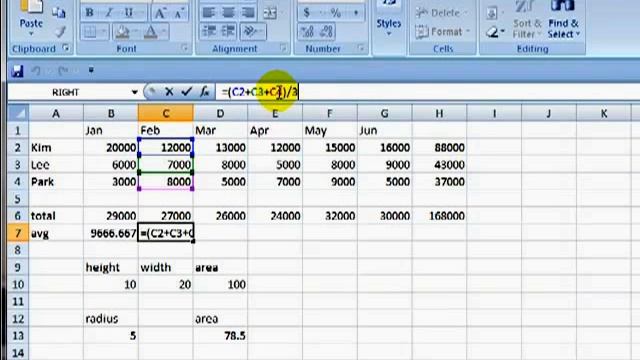640x360 pixels.
Task: Click the Decrease Decimal icon
Action: pos(327,31)
